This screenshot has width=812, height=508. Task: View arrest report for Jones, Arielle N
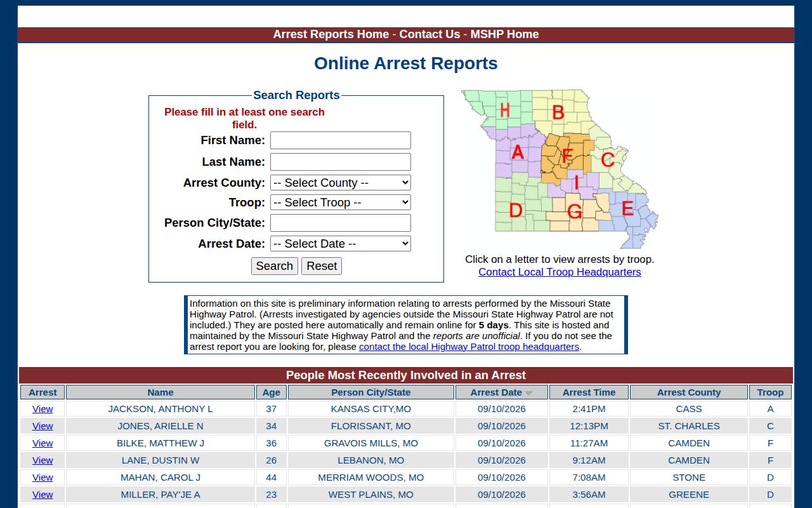coord(43,426)
